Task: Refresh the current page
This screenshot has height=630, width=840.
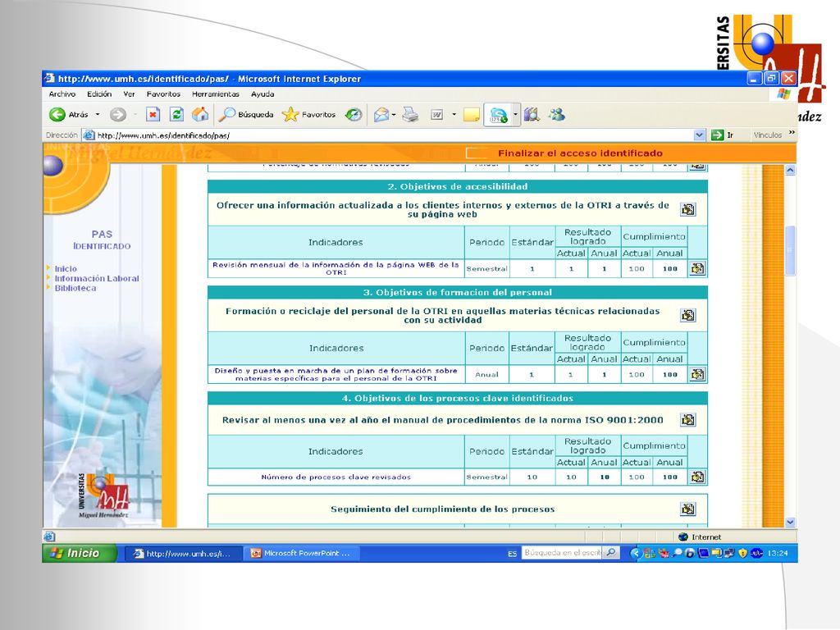Action: (176, 114)
